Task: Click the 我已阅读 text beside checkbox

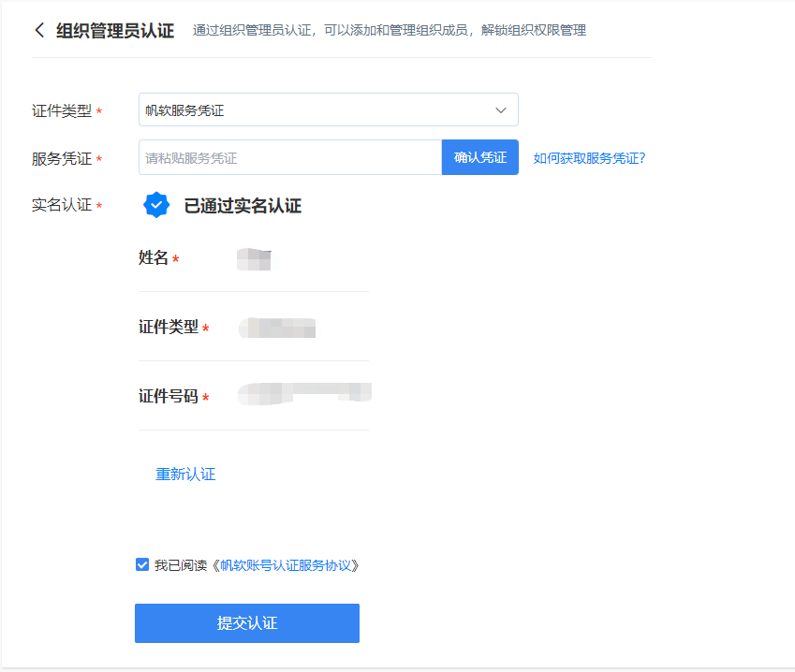Action: [x=181, y=565]
